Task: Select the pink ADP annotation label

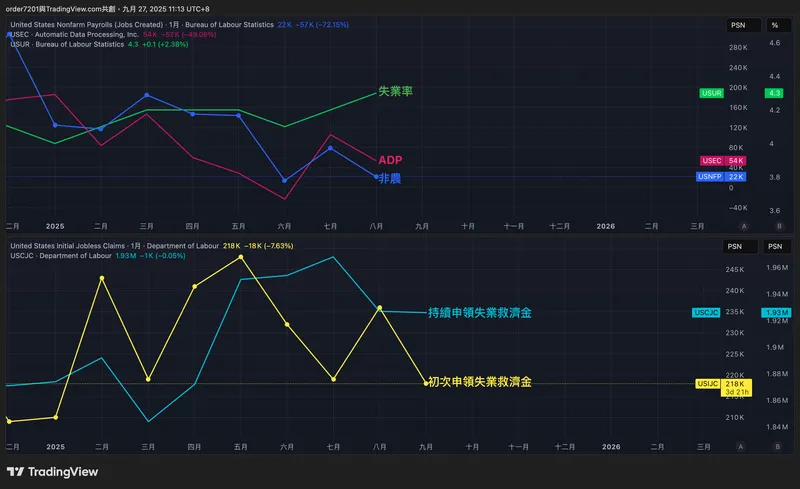Action: (390, 160)
